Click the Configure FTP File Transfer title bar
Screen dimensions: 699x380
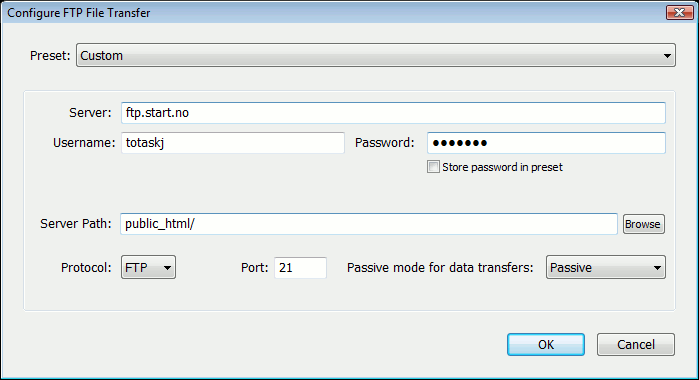[334, 12]
